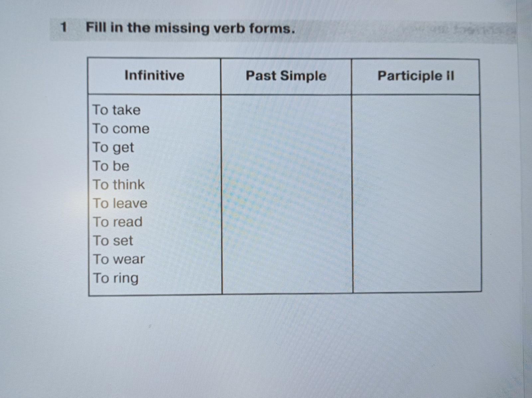Image resolution: width=532 pixels, height=398 pixels.
Task: Click the blank Past Simple space beside "To think"
Action: tap(287, 185)
